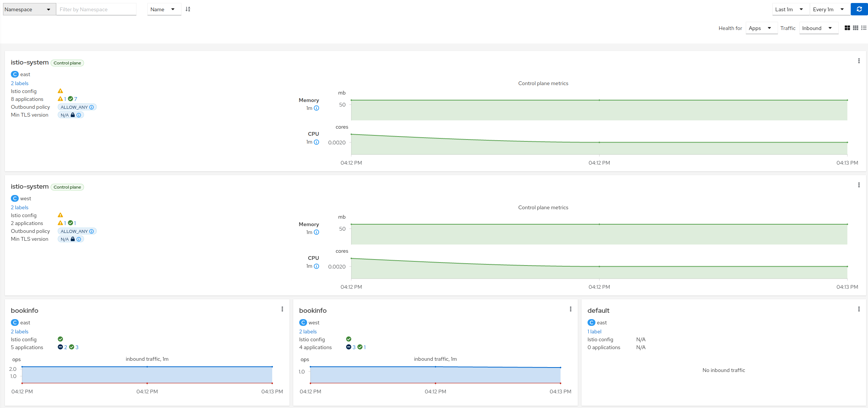Open the Every 1m refresh interval dropdown
Viewport: 868px width, 408px height.
[x=829, y=9]
